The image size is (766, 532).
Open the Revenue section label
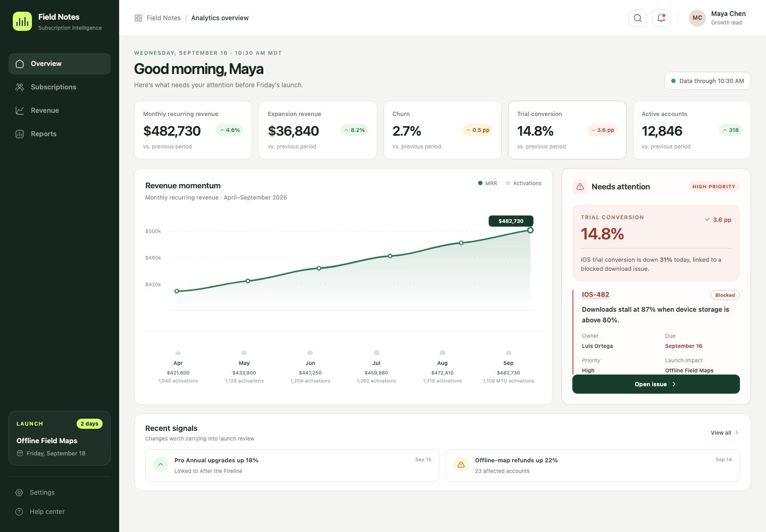point(45,111)
